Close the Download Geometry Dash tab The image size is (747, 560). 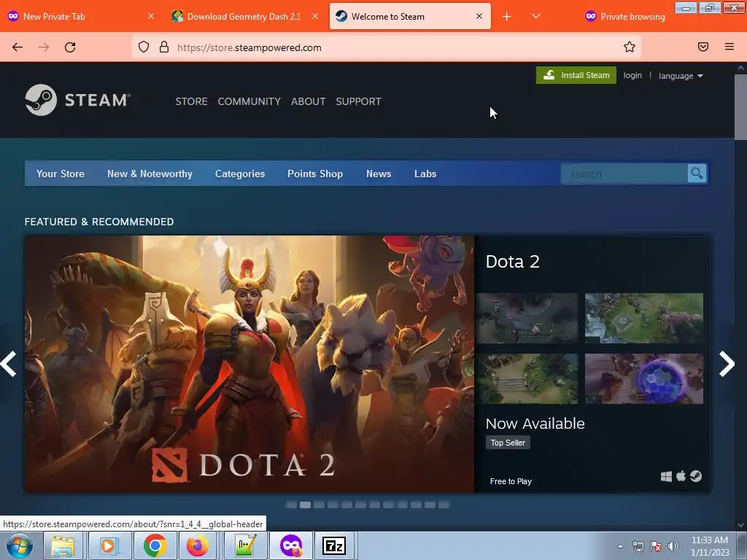315,16
